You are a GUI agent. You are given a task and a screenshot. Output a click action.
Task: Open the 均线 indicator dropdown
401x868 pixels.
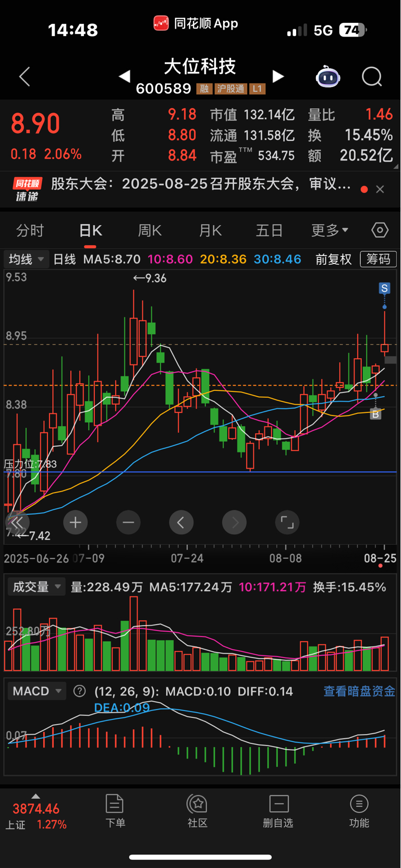click(26, 259)
